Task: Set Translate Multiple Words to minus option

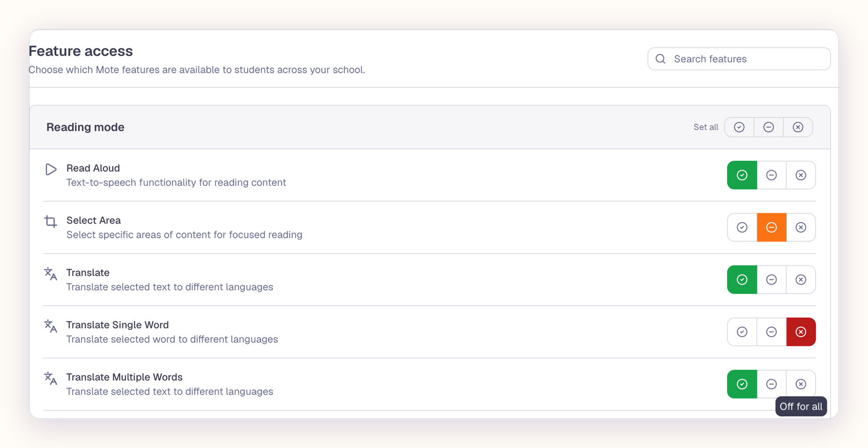Action: coord(771,384)
